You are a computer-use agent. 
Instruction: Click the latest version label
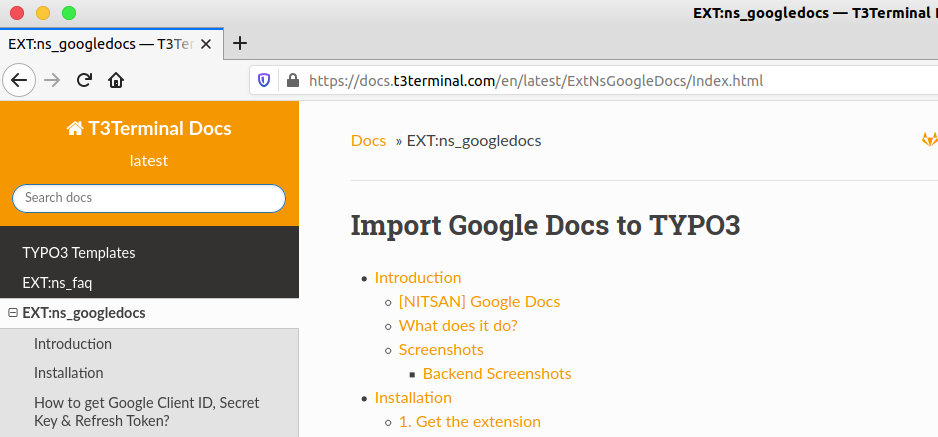[x=149, y=161]
